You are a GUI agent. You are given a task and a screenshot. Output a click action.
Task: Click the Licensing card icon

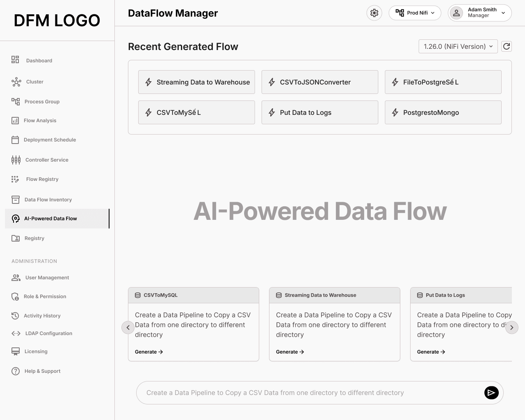16,352
